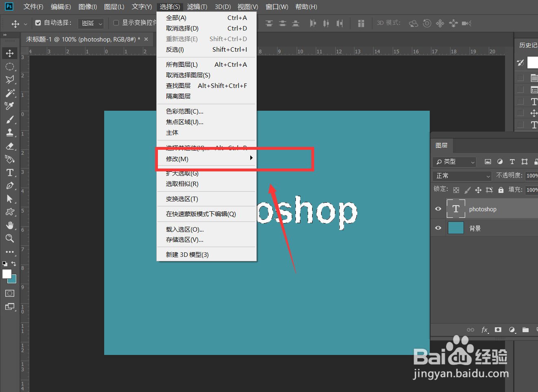Lock layer position icon
The height and width of the screenshot is (392, 538).
click(x=478, y=190)
